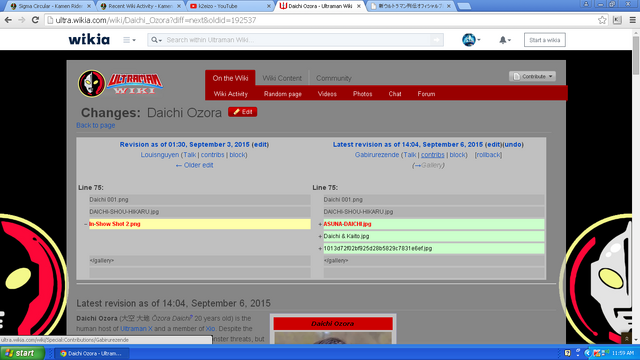Click the Ultraman Wiki logo
This screenshot has height=360, width=640.
pos(120,84)
